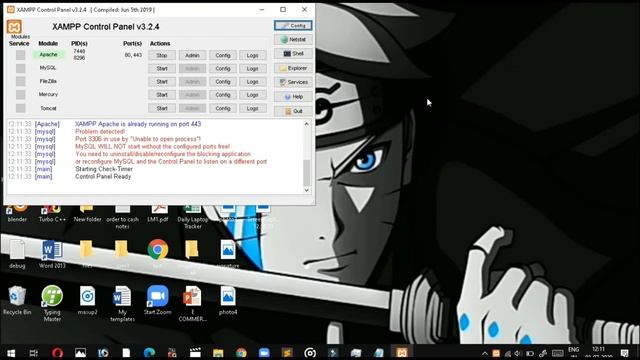The height and width of the screenshot is (360, 640).
Task: Toggle the Apache service checkbox
Action: (x=20, y=55)
